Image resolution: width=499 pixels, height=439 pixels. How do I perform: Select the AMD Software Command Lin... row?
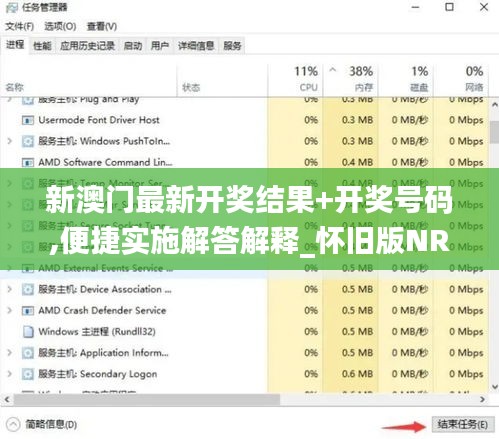tap(245, 163)
